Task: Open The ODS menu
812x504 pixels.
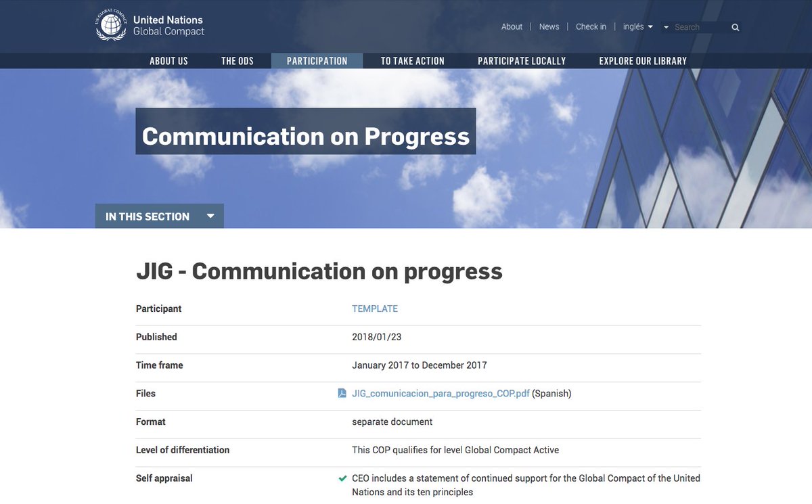Action: coord(238,61)
